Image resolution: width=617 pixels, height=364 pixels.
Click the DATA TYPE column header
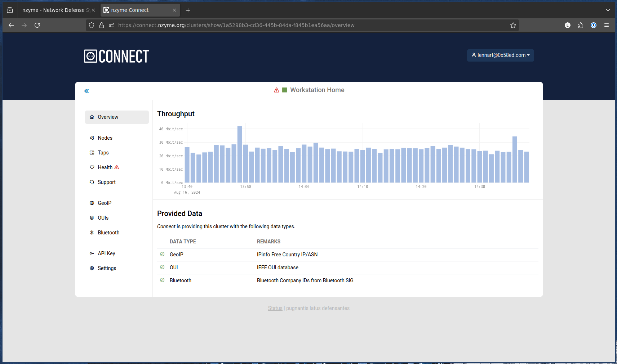click(x=183, y=242)
